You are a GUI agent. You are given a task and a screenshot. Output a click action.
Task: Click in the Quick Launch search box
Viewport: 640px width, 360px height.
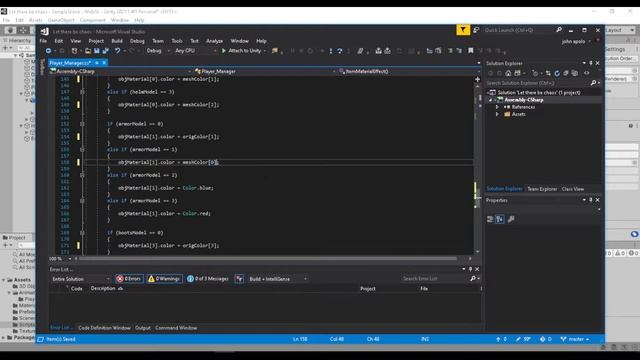[x=518, y=30]
